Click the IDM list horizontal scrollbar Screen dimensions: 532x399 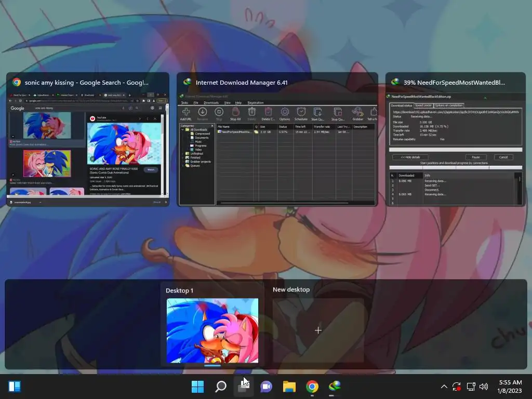[x=284, y=203]
